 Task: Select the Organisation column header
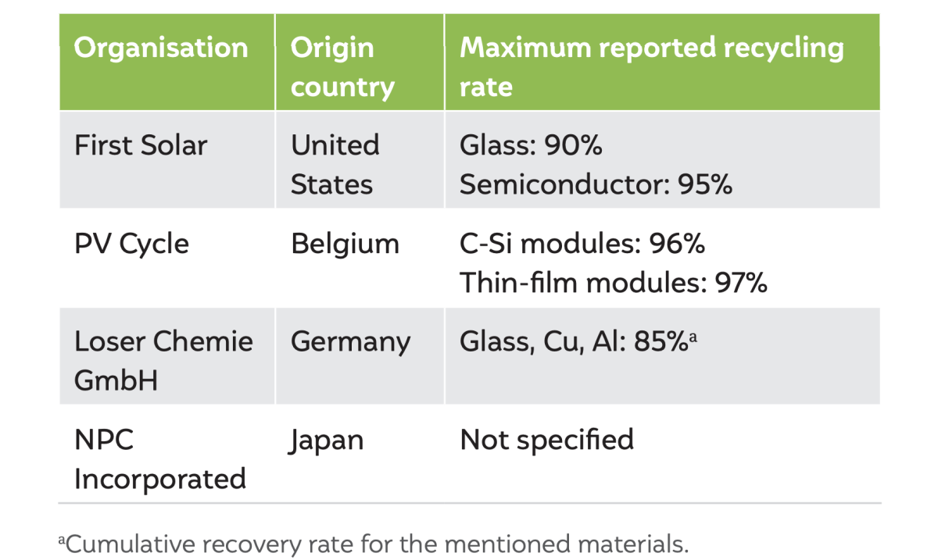(161, 48)
